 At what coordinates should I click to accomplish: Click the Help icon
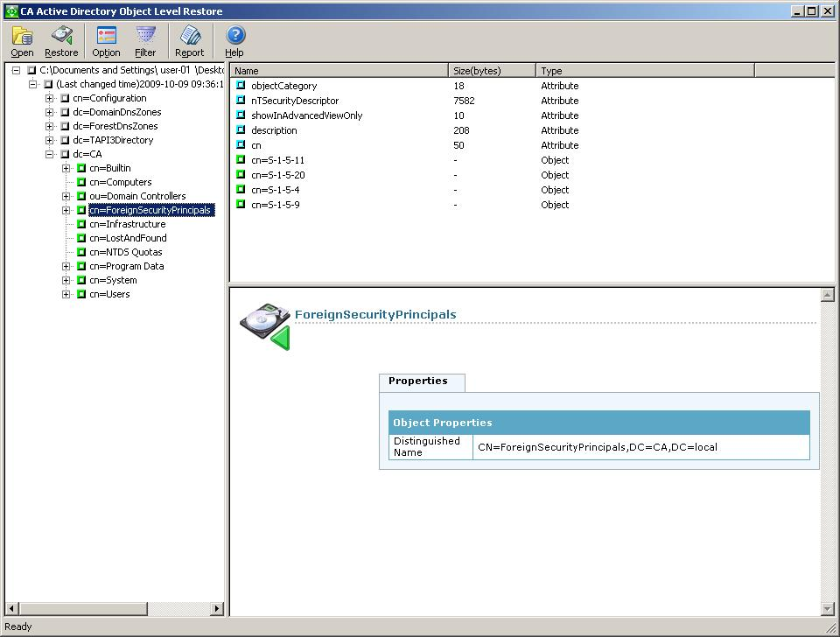(234, 36)
